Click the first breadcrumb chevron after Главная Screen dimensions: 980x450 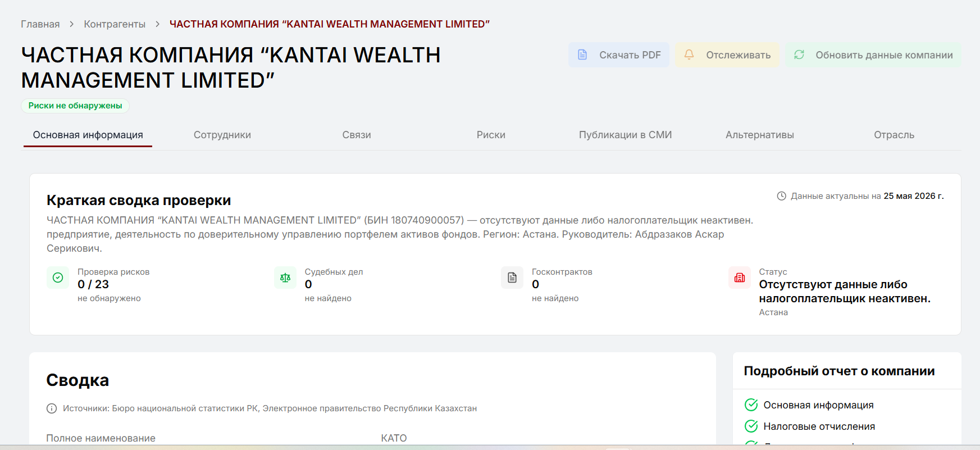click(72, 24)
